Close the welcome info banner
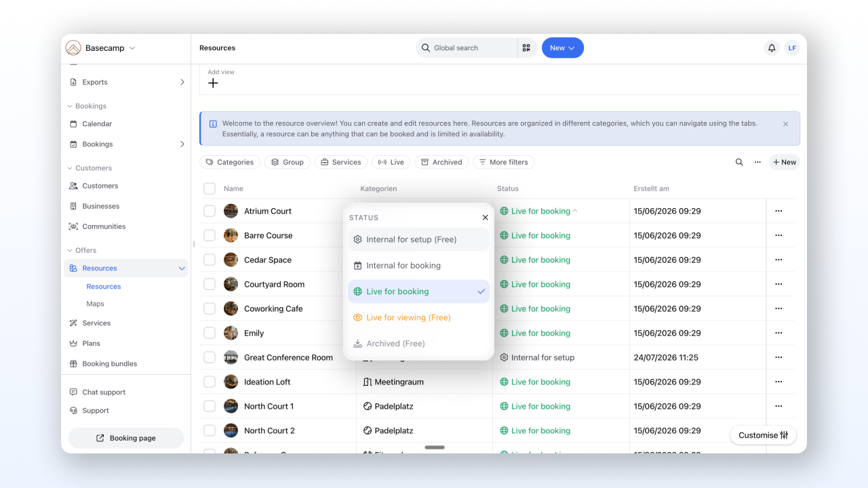 (786, 124)
